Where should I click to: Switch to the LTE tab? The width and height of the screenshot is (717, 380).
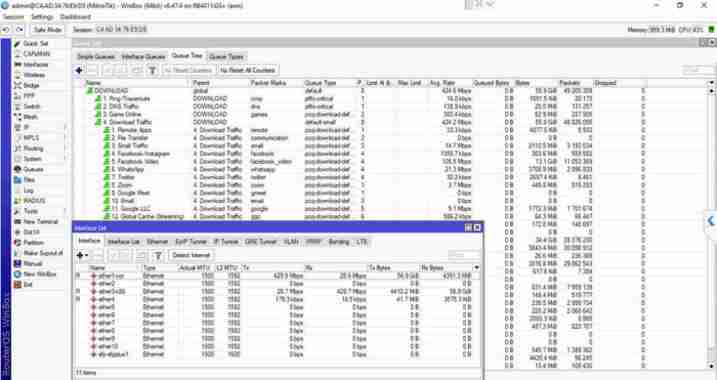click(362, 242)
